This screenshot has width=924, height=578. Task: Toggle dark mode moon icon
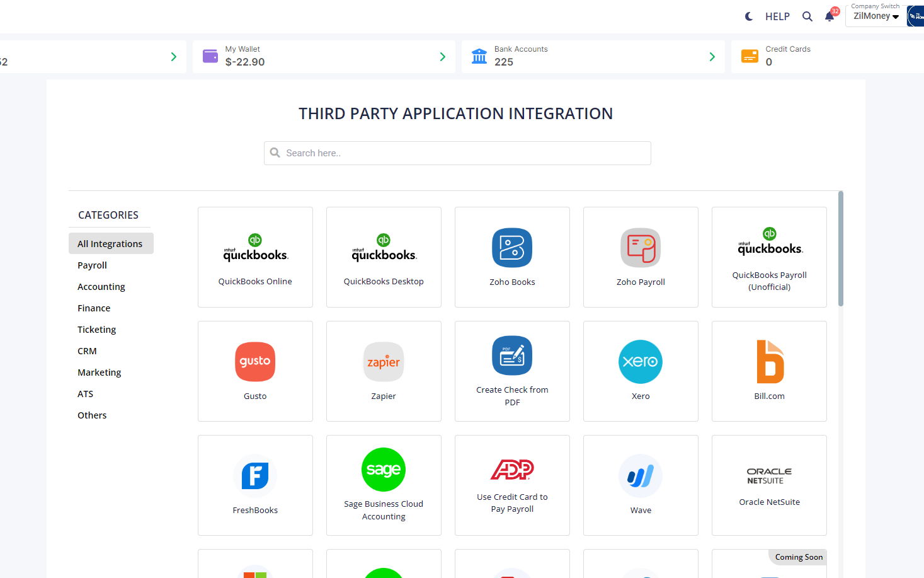pos(749,16)
